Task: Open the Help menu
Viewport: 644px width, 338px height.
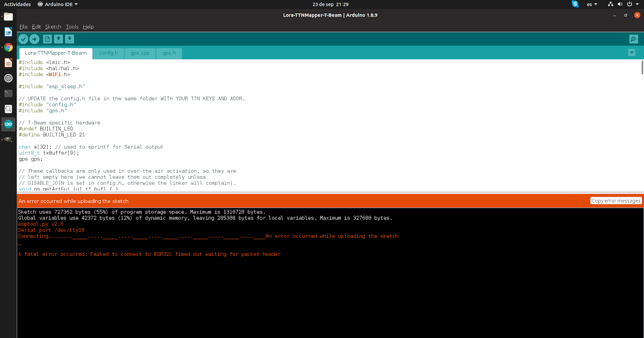Action: point(89,27)
